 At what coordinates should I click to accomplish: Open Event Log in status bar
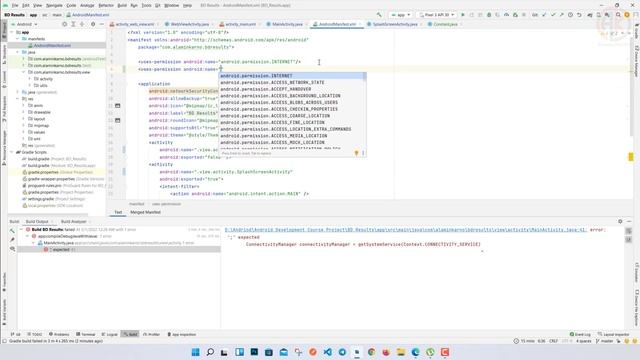(580, 334)
